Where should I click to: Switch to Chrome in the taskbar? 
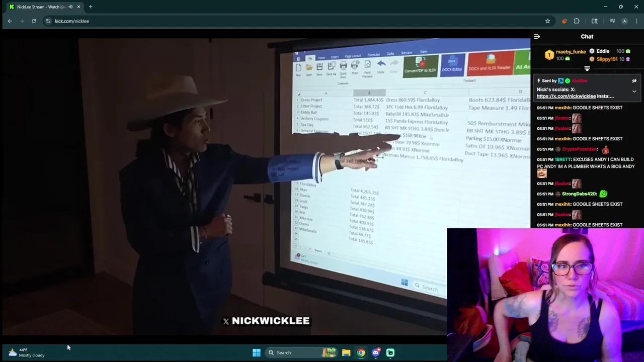point(361,352)
